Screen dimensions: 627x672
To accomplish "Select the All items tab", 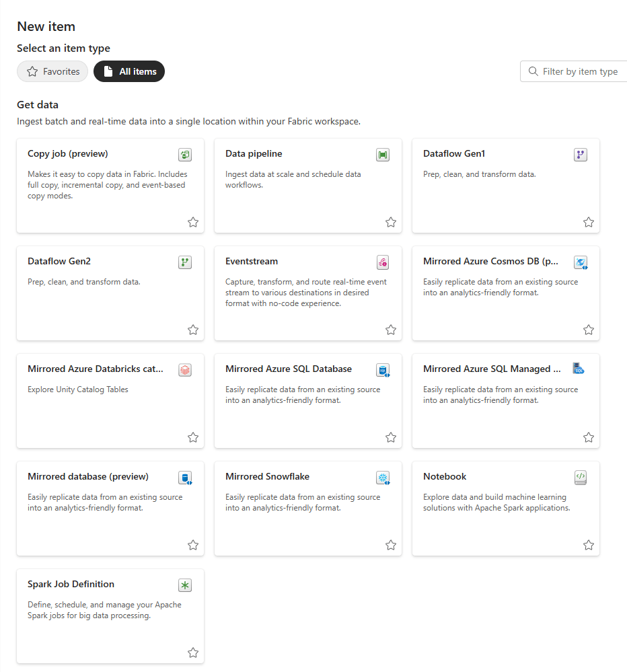I will (x=129, y=71).
